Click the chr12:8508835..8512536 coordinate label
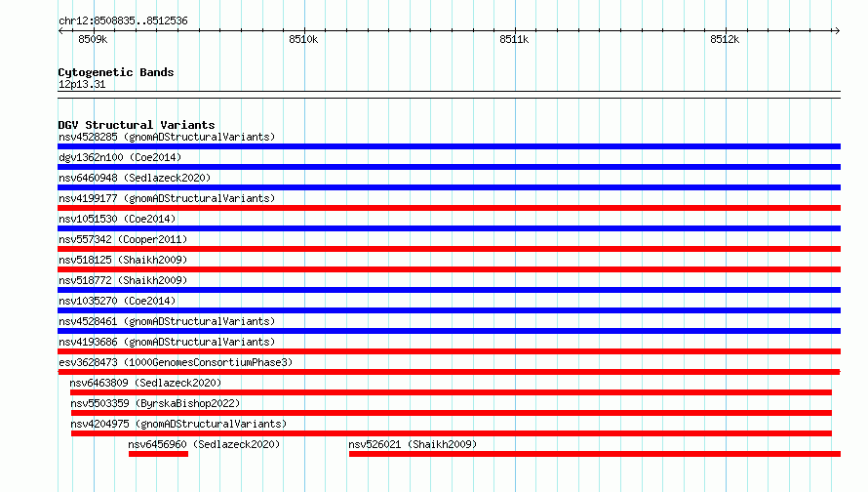868x492 pixels. tap(123, 21)
